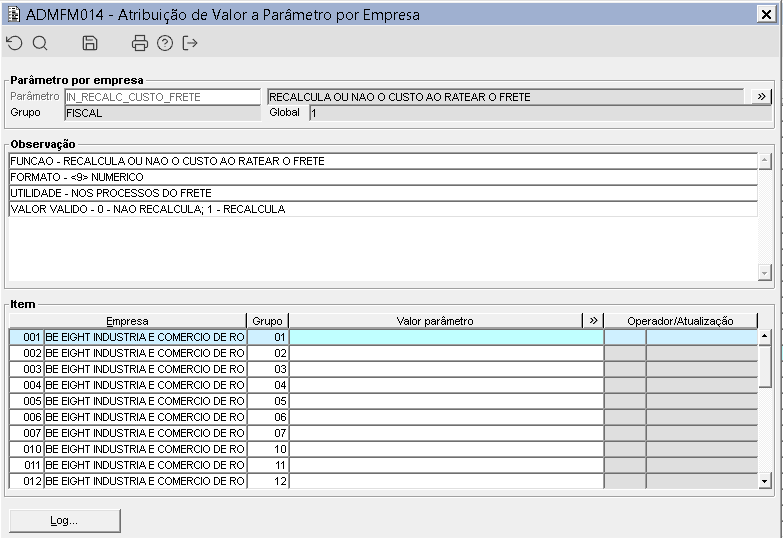Exit using the door arrow icon
Screen dimensions: 783x538
pyautogui.click(x=190, y=43)
